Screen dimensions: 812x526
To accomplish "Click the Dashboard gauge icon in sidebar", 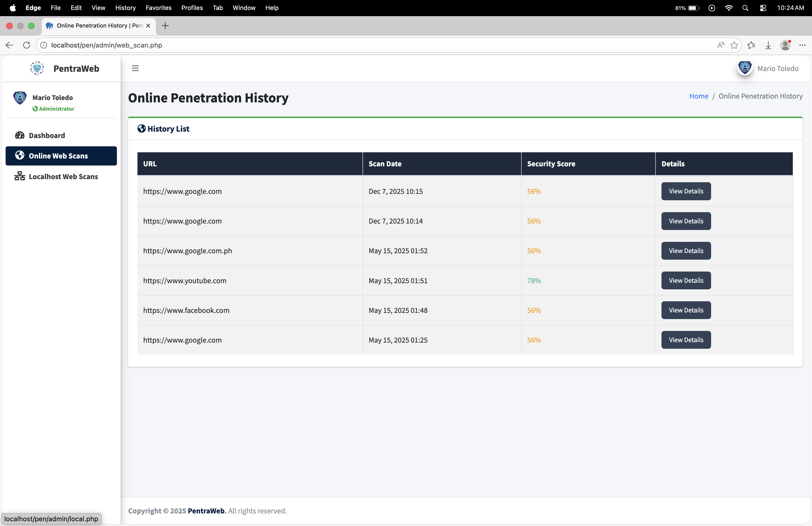I will coord(20,135).
